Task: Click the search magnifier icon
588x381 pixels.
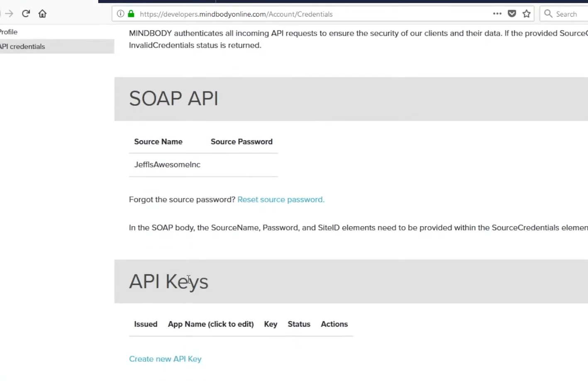Action: pyautogui.click(x=548, y=14)
